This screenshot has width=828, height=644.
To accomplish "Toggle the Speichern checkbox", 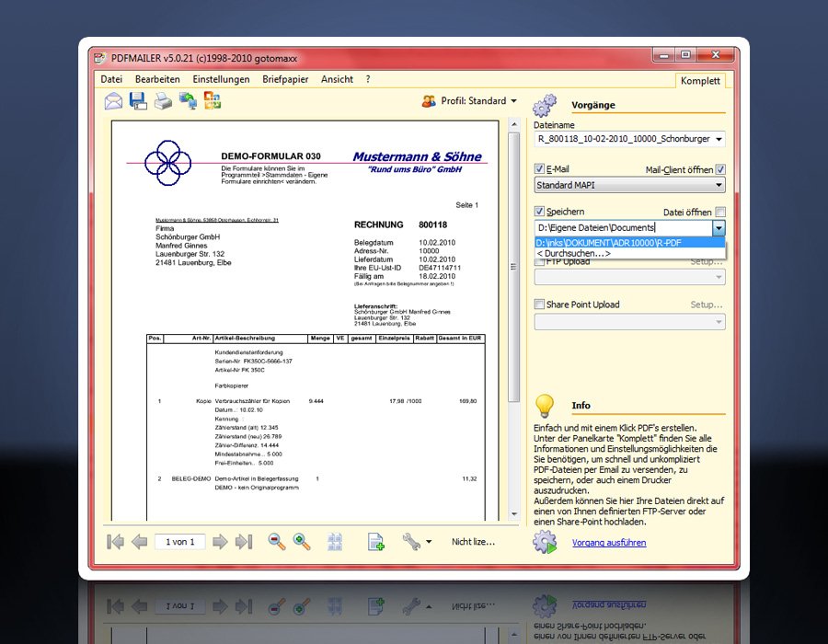I will [x=539, y=212].
